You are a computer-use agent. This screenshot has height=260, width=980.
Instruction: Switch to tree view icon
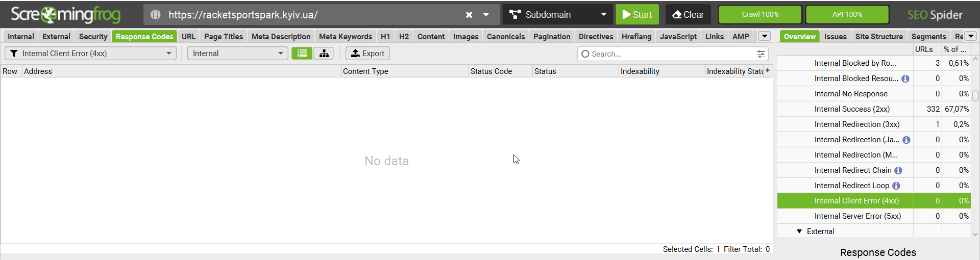click(324, 54)
